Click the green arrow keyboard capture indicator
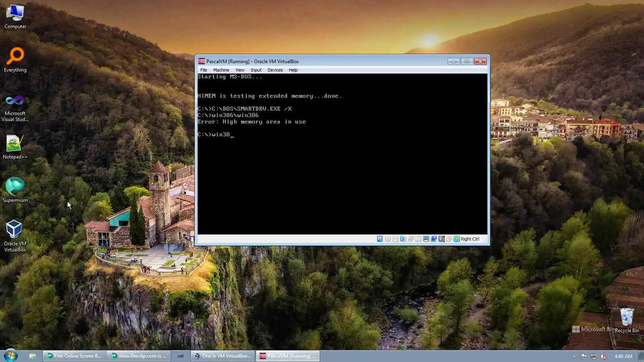 click(x=456, y=239)
